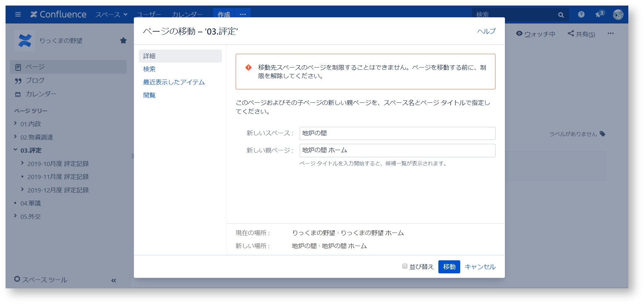Screen dimensions: 644x304
Task: Open the スペース ツール gear icon
Action: [x=17, y=279]
